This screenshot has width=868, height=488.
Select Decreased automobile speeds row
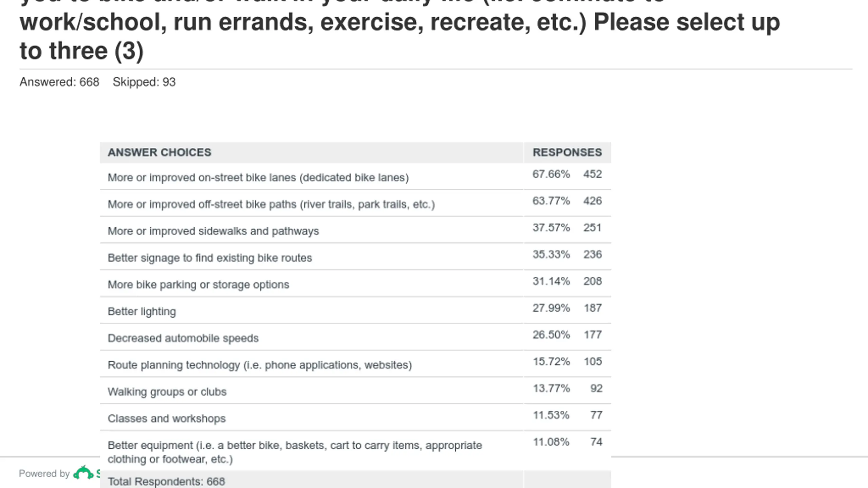(x=355, y=337)
